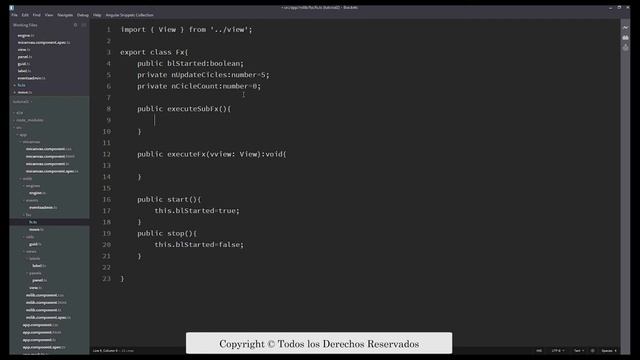Click the Spaces indentation setting in status bar
The image size is (640, 360).
(609, 351)
